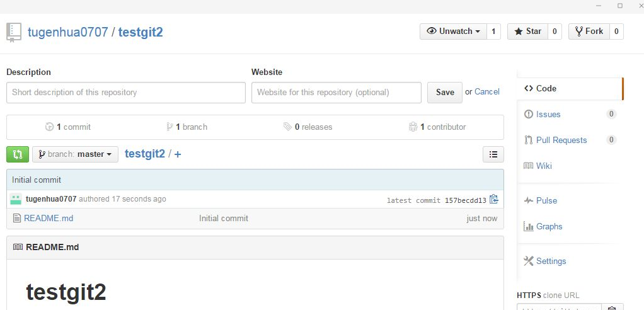Open commit author tugenhua0707 link
The width and height of the screenshot is (644, 310).
coord(51,199)
